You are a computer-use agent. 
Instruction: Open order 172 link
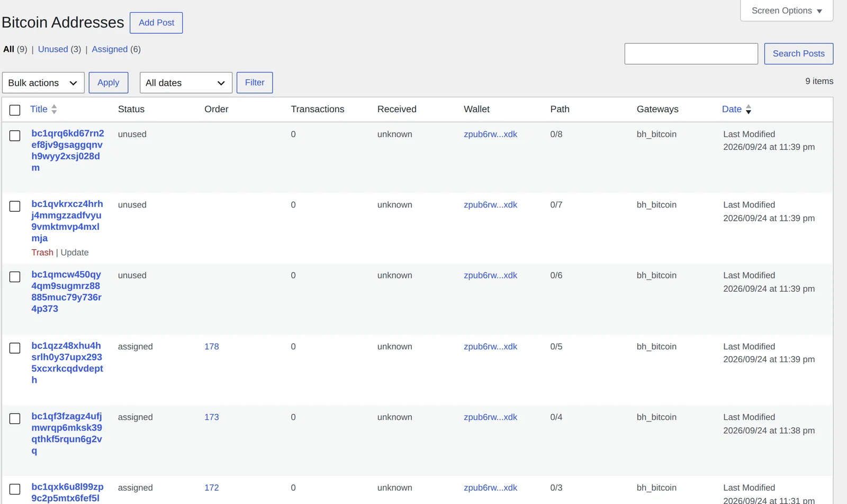pos(212,488)
